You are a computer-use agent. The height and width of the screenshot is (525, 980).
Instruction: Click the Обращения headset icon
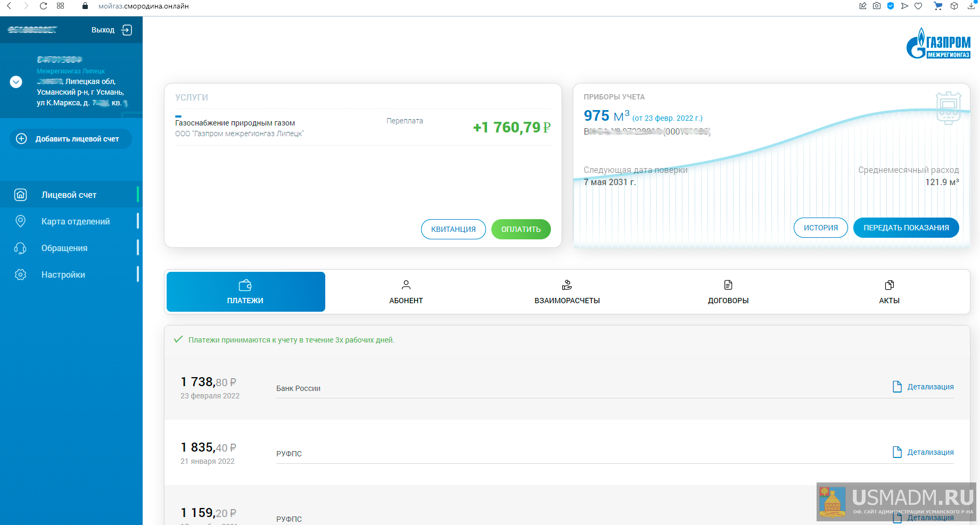click(x=20, y=248)
